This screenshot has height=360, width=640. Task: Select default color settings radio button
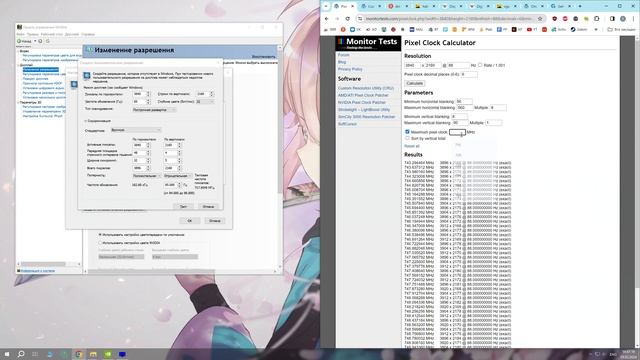[100, 235]
